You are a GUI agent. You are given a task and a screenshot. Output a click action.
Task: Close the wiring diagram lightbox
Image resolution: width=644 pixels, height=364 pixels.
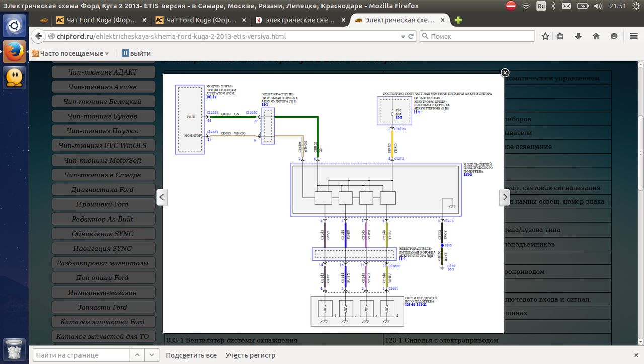coord(505,72)
